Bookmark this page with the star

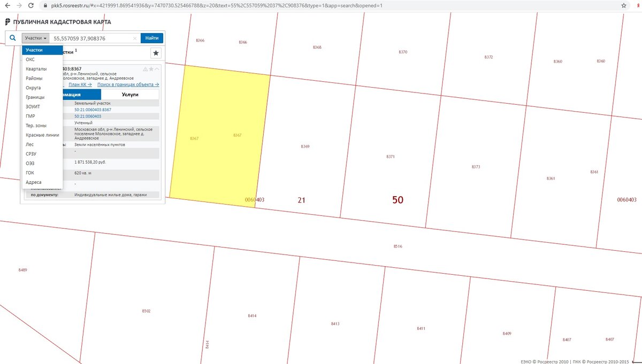(x=624, y=5)
